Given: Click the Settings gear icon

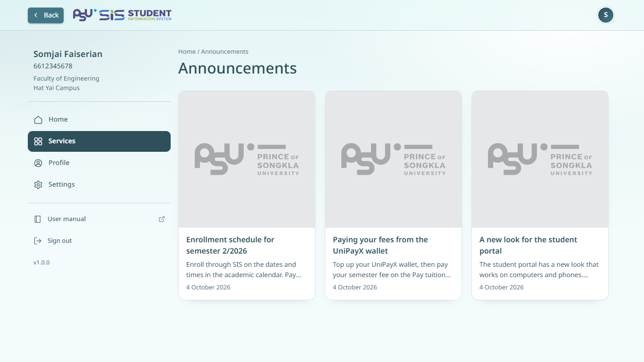Looking at the screenshot, I should [38, 185].
